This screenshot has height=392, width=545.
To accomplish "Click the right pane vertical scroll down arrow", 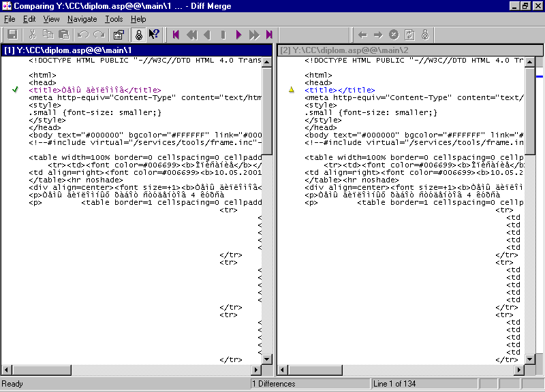I will coord(530,359).
